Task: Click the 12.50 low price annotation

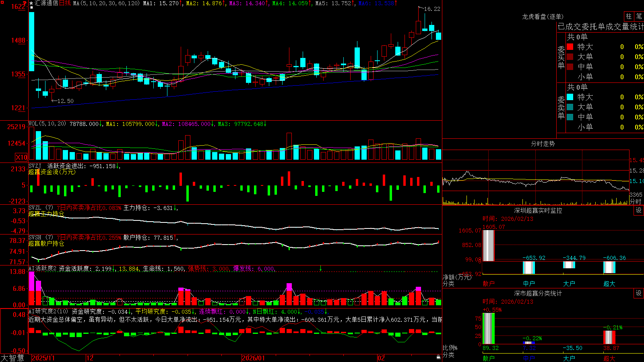Action: point(65,101)
